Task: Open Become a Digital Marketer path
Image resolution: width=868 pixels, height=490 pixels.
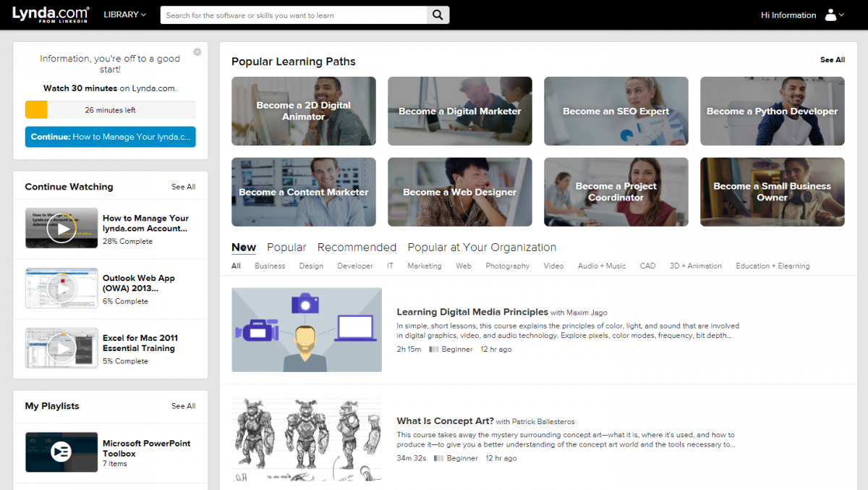Action: click(460, 111)
